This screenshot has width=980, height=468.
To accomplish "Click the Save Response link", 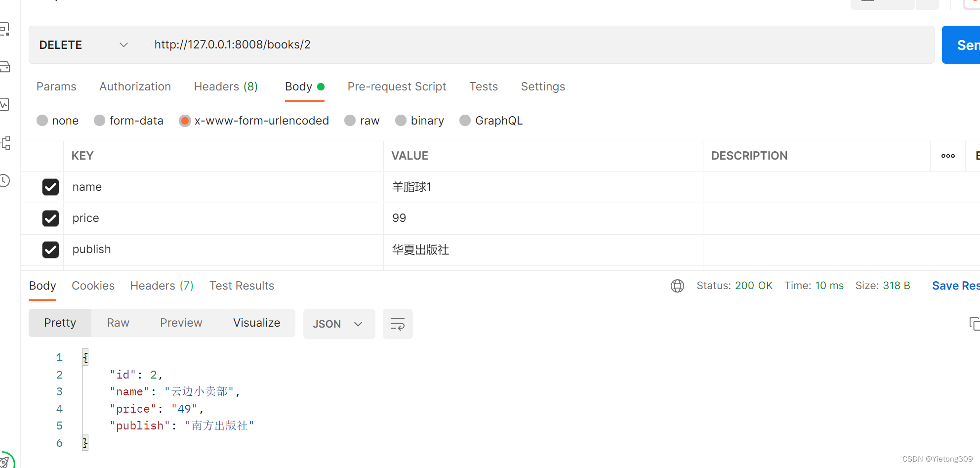I will (x=955, y=286).
